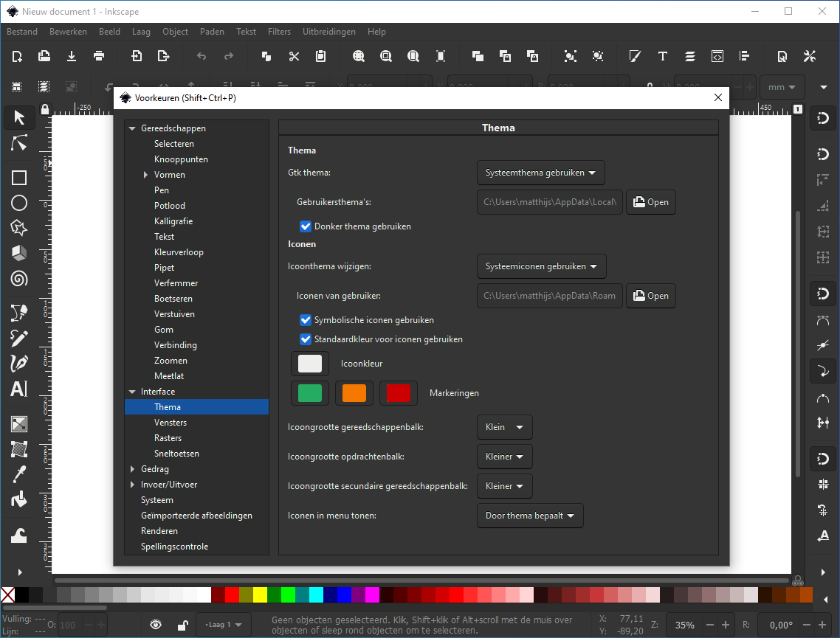Open Icoongrootte gereedschappenbalk dropdown
This screenshot has height=638, width=840.
(504, 427)
